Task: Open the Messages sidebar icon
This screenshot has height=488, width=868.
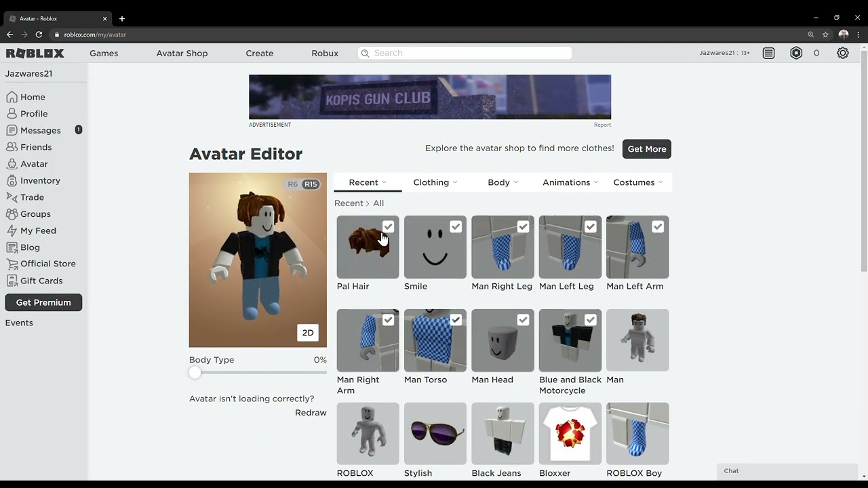Action: click(x=12, y=130)
